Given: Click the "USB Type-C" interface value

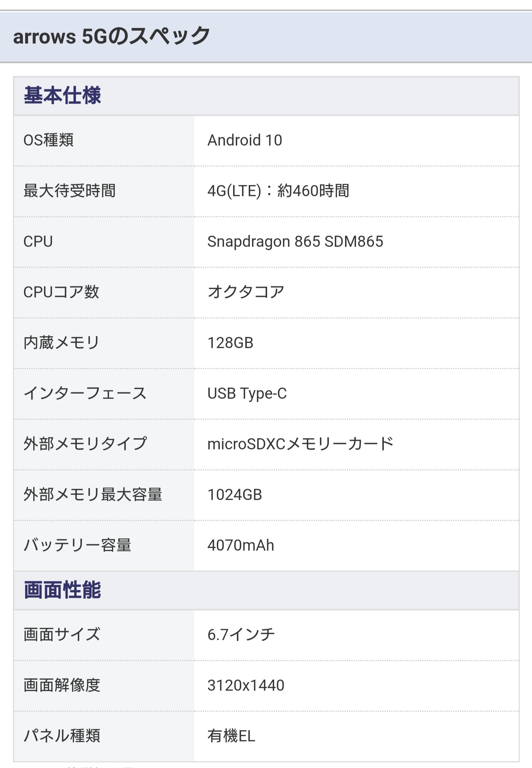Looking at the screenshot, I should point(247,394).
